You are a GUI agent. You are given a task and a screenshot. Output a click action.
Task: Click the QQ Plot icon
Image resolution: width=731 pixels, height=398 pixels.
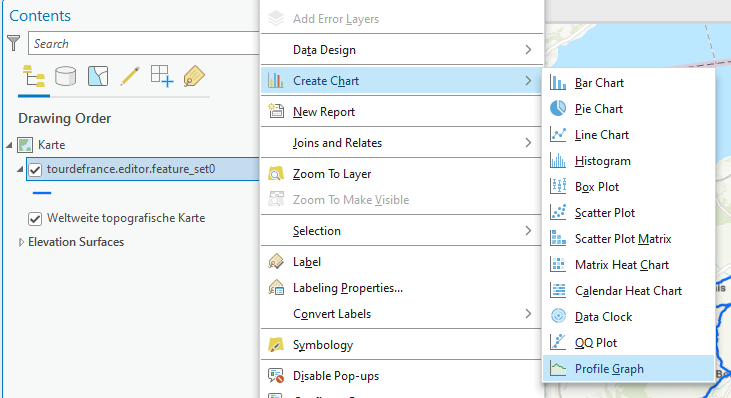[558, 343]
